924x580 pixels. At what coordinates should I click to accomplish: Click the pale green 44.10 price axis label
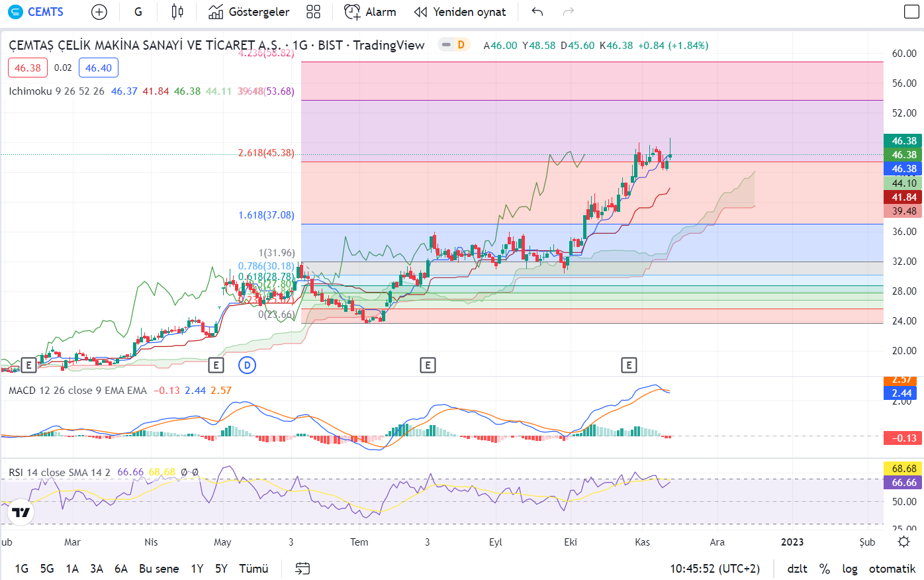pyautogui.click(x=903, y=183)
